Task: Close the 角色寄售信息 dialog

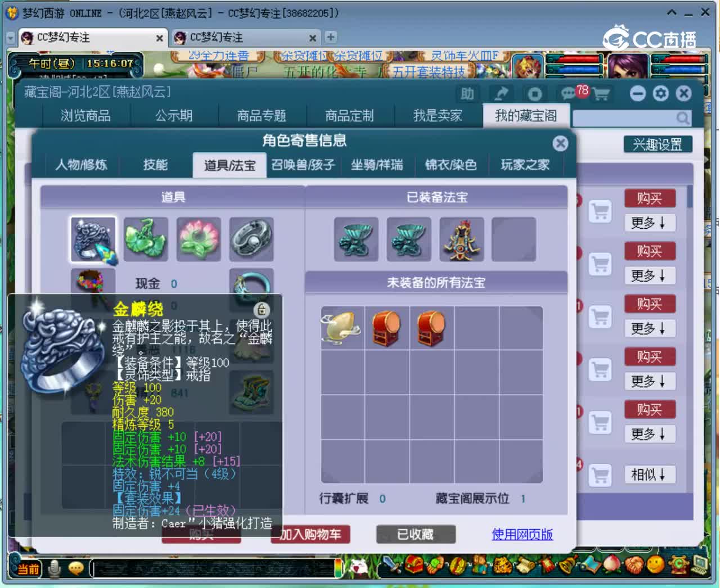Action: click(x=560, y=144)
